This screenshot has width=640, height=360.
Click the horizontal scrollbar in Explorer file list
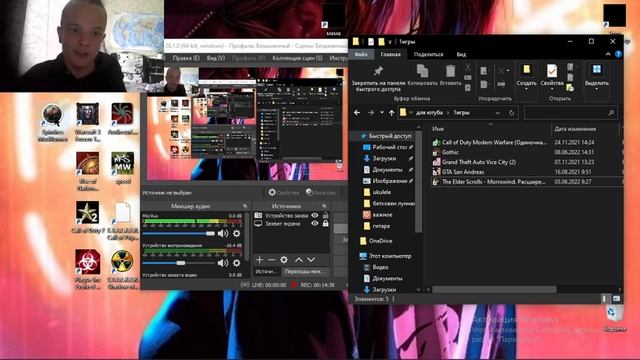coord(494,289)
